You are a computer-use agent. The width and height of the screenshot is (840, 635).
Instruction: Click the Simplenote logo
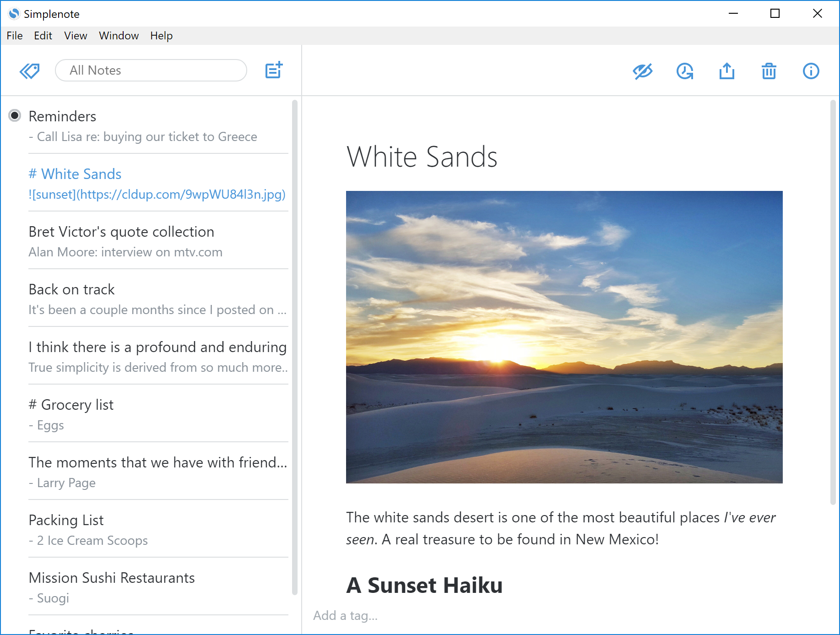click(x=14, y=14)
